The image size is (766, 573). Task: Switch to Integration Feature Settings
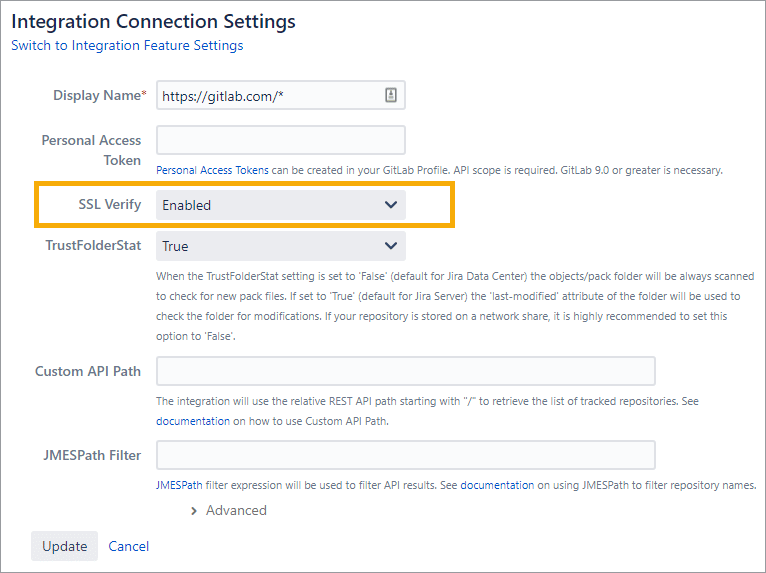[127, 45]
